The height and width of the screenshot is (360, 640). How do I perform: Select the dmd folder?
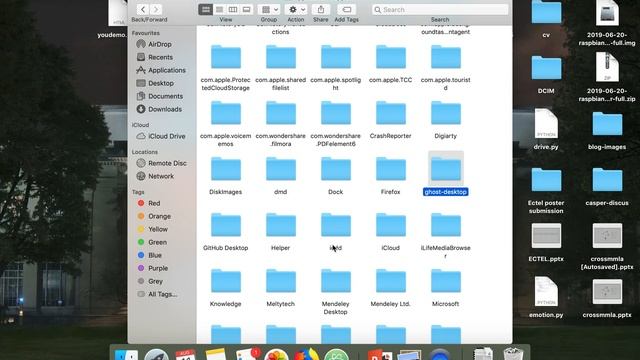(281, 169)
